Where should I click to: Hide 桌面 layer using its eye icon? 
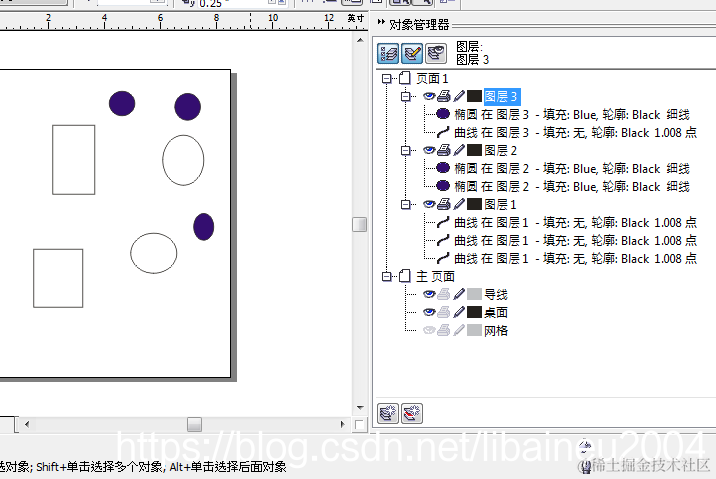tap(429, 312)
